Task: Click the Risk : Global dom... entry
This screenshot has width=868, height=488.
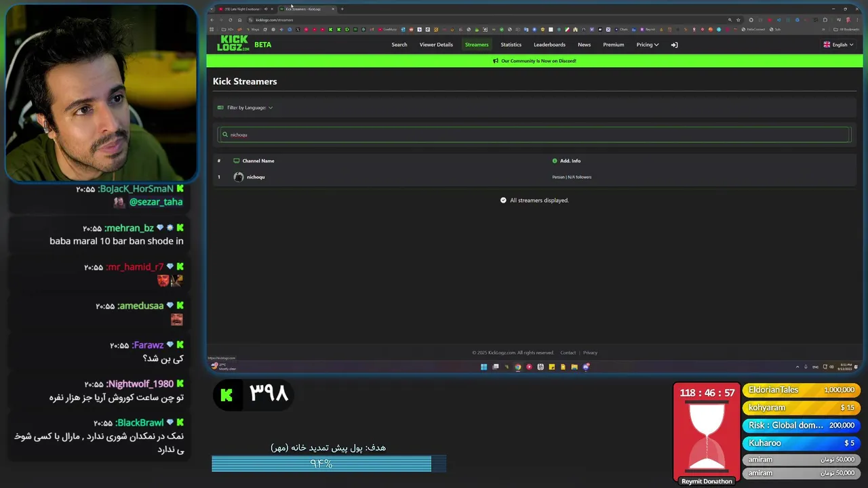Action: point(802,426)
